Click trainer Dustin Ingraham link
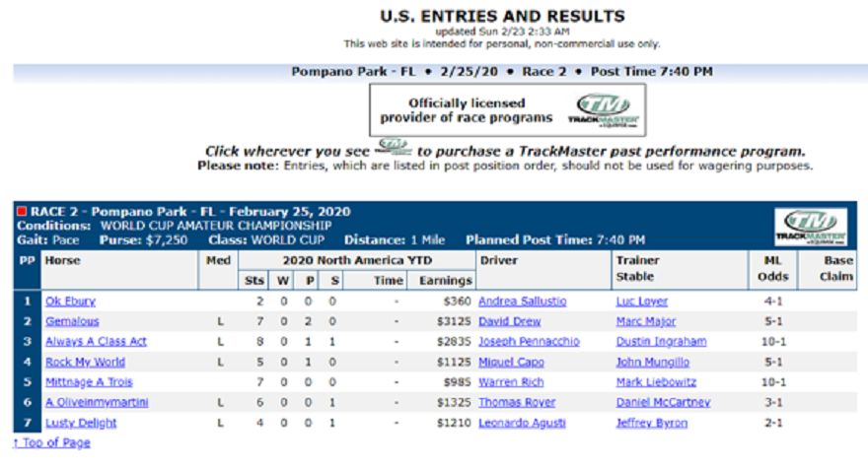 (661, 342)
